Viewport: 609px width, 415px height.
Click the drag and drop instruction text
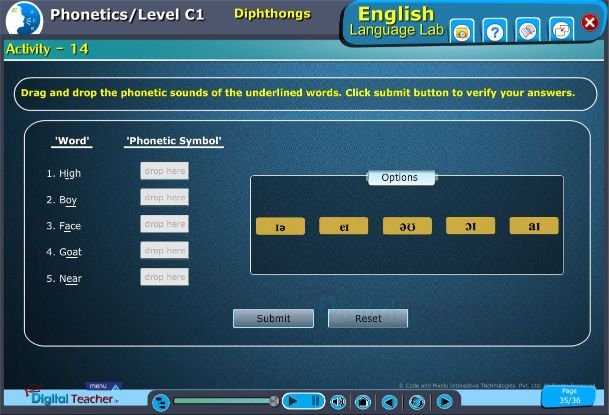pos(298,93)
